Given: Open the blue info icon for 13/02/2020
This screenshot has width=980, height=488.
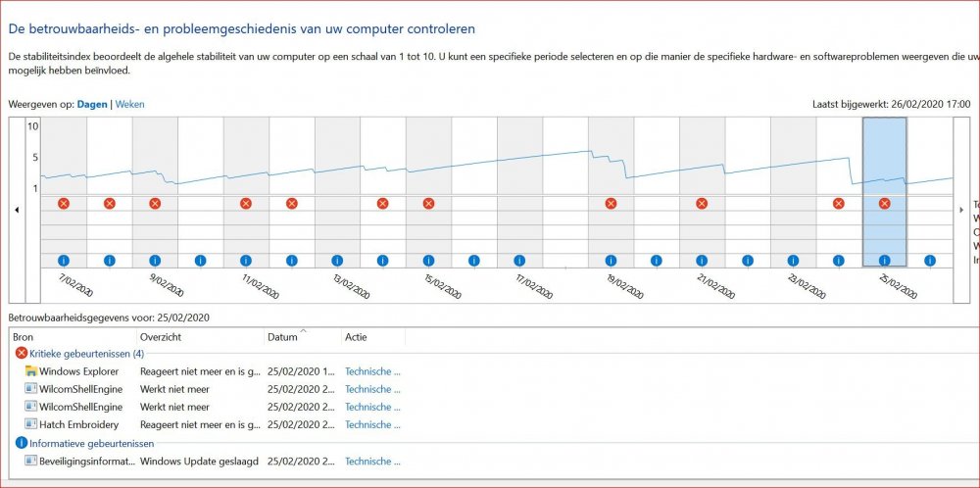Looking at the screenshot, I should click(x=337, y=261).
